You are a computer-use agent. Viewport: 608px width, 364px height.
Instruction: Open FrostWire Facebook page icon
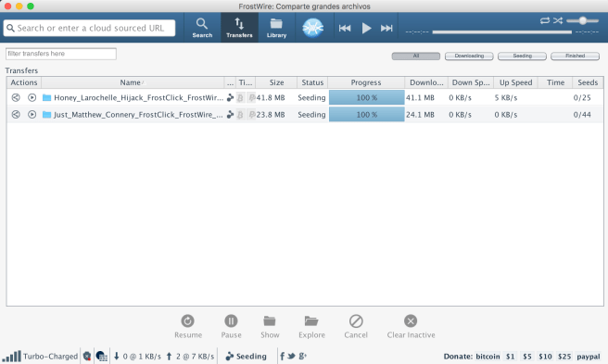[282, 356]
